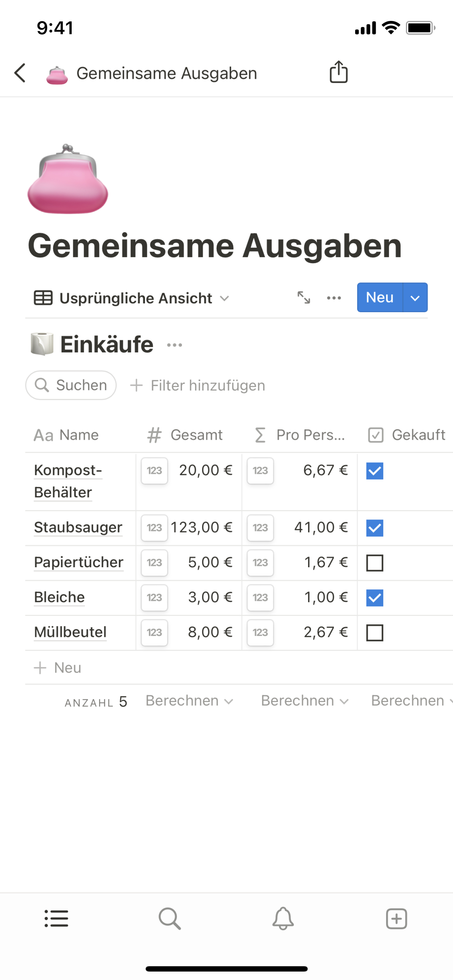This screenshot has width=453, height=980.
Task: Check Gekauft for Papiertücher
Action: tap(374, 563)
